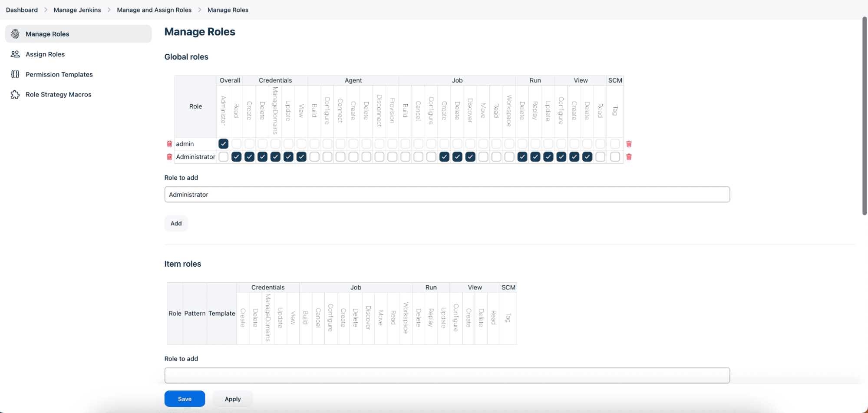Enable Overall Read for admin role
Image resolution: width=868 pixels, height=413 pixels.
[236, 144]
